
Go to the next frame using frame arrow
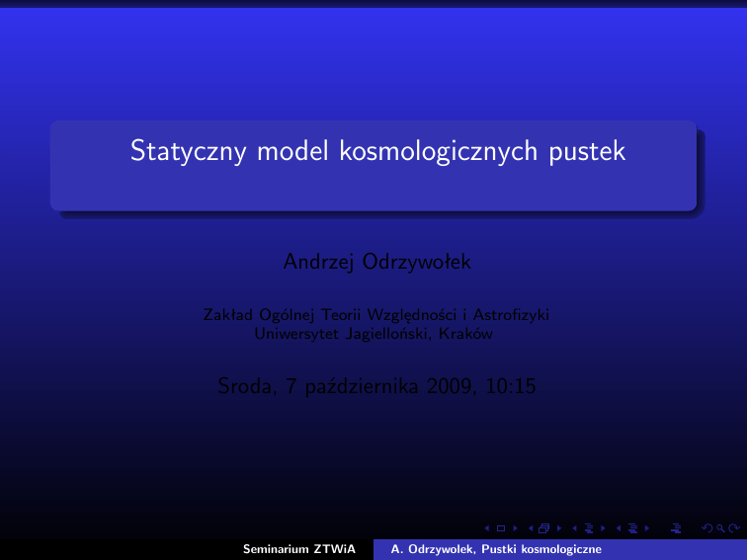pos(558,530)
